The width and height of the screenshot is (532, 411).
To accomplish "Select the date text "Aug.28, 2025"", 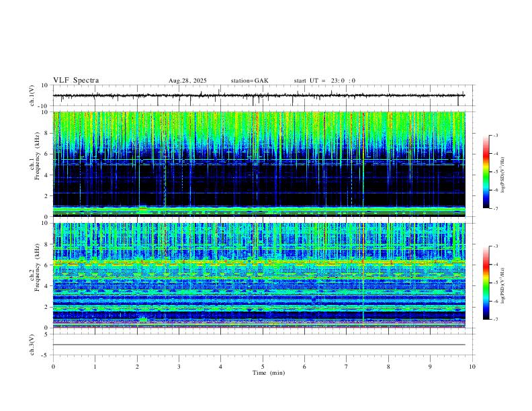I will [187, 81].
